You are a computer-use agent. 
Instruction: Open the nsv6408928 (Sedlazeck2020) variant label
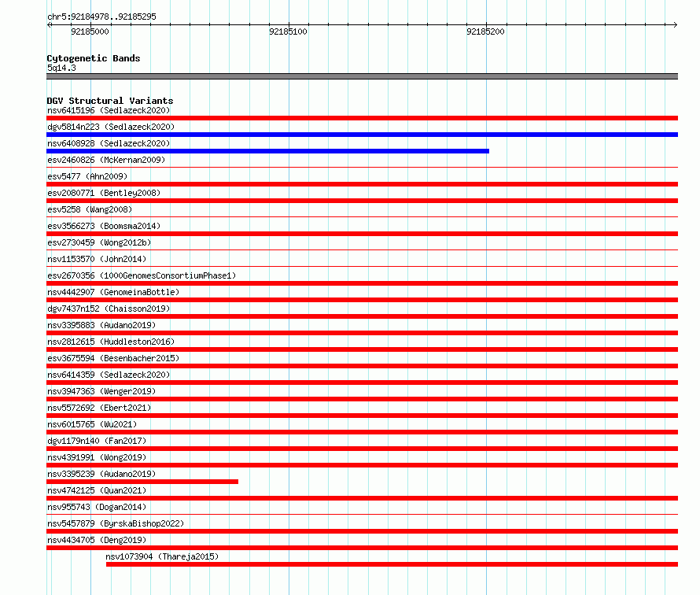tap(109, 143)
